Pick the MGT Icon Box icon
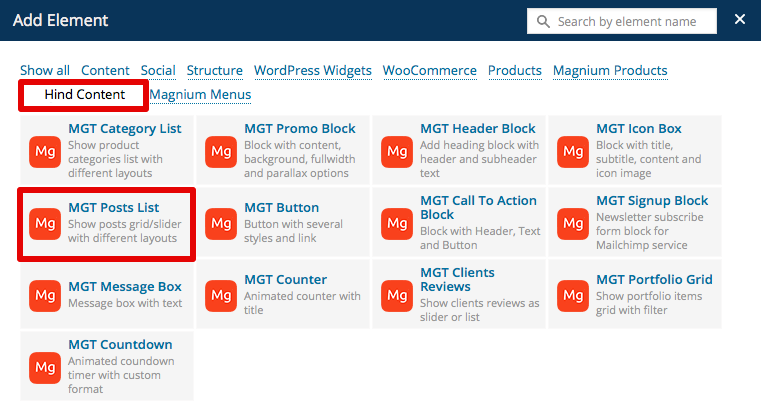The width and height of the screenshot is (761, 420). tap(572, 152)
